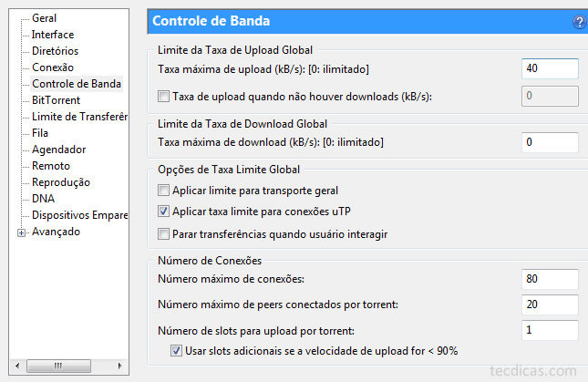Uncheck Aplicar taxa limite para conexões uTP

163,212
